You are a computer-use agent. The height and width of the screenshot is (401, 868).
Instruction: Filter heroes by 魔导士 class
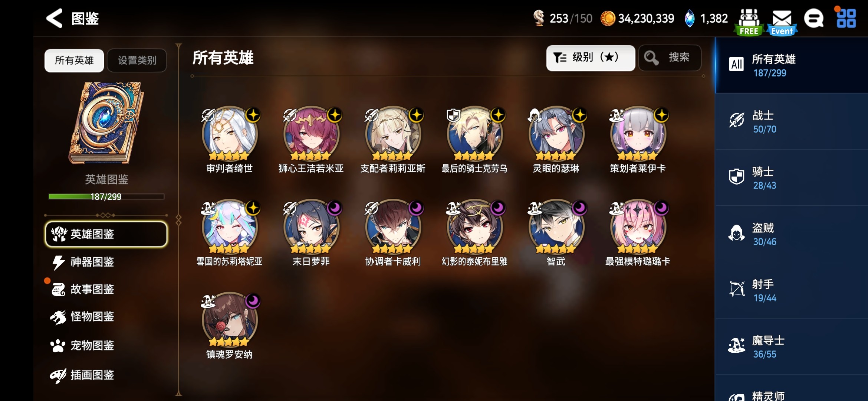click(791, 346)
